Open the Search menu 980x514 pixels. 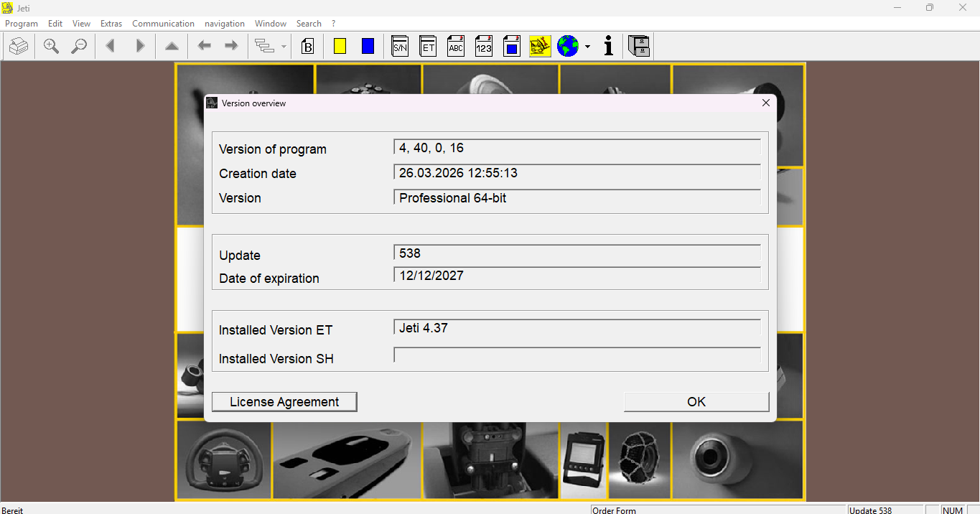click(309, 24)
